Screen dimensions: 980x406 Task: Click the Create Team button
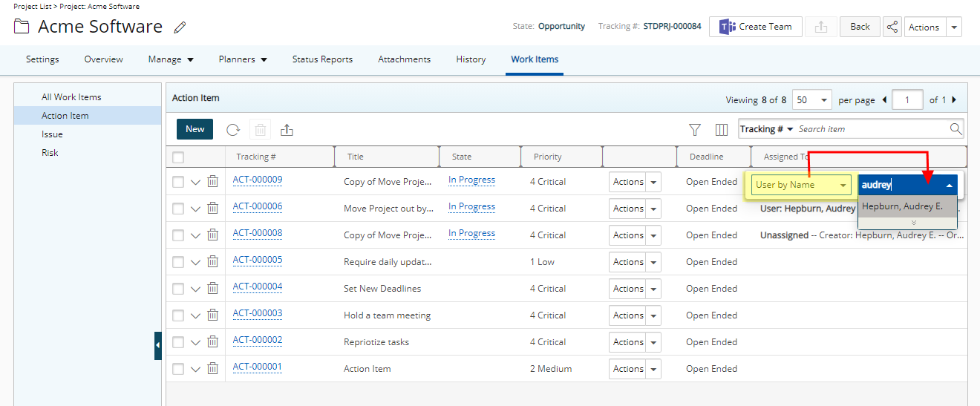pyautogui.click(x=755, y=27)
